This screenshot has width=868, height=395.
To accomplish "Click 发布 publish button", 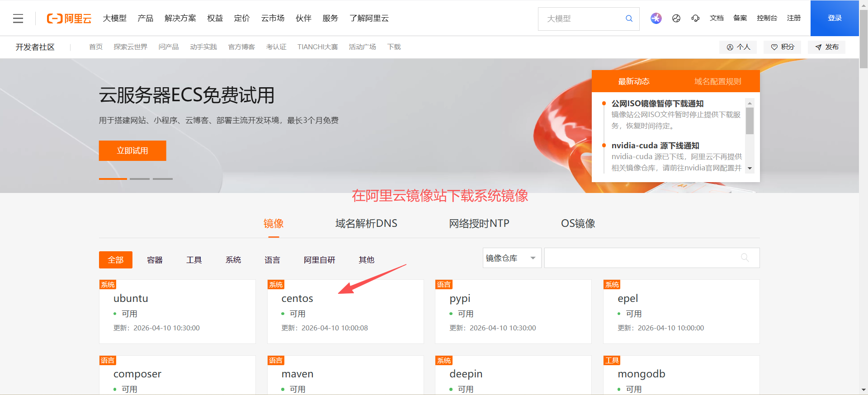I will (826, 47).
